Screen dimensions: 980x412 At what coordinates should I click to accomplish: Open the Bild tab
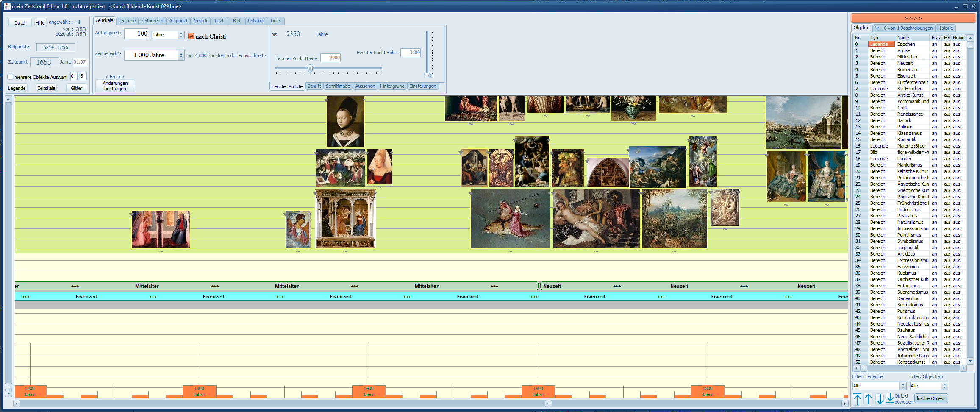pos(237,21)
